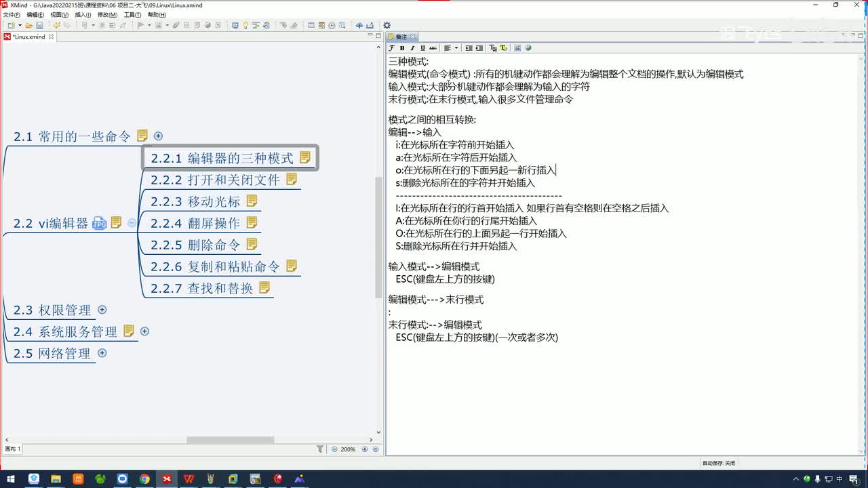Open notes icon on 2.2.2 打开和关闭文件
Image resolution: width=868 pixels, height=488 pixels.
click(x=292, y=179)
